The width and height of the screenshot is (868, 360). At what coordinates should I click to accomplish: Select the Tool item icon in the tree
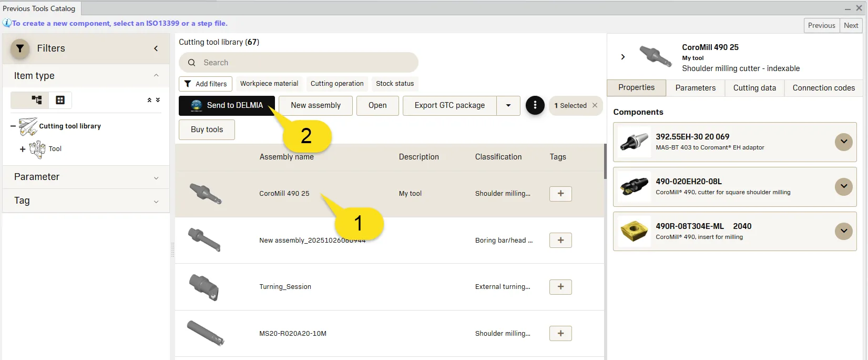(x=37, y=149)
